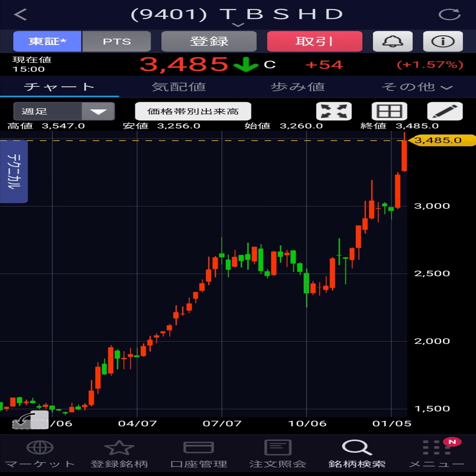Tap the 2,500 price axis label

pos(432,273)
